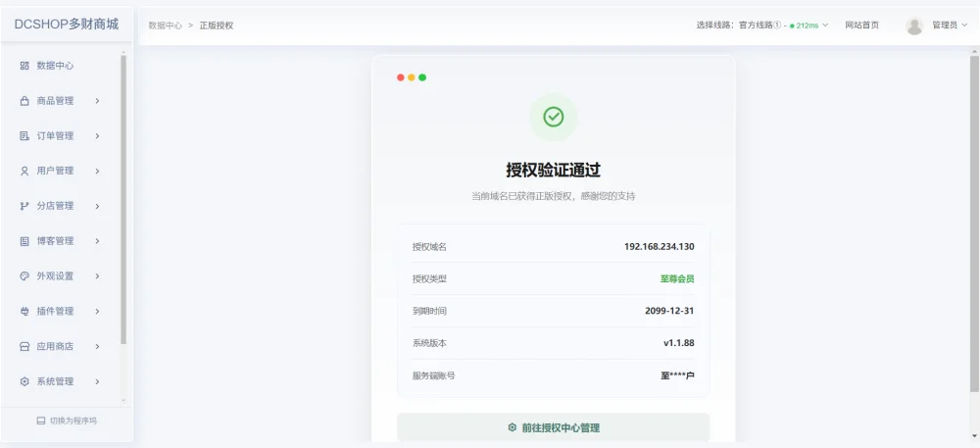Viewport: 980px width, 448px height.
Task: Click the 2099-12-31 expiry date value
Action: (669, 311)
